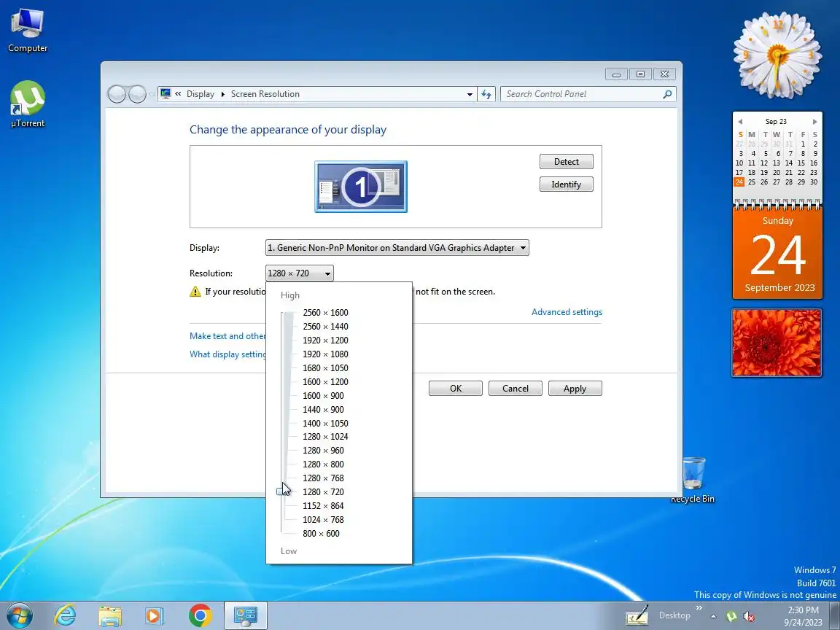Click the Show desktop button strip
The image size is (840, 630).
[x=835, y=615]
